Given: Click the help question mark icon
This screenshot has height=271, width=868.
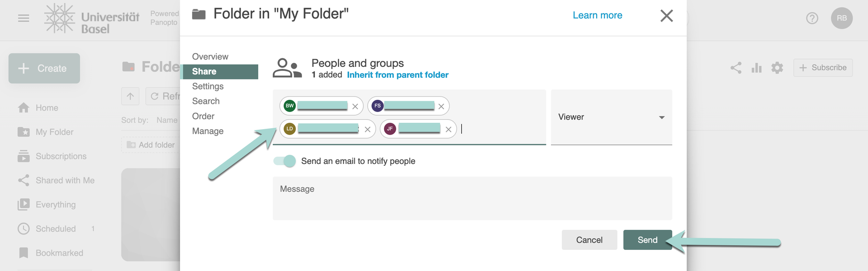Looking at the screenshot, I should coord(812,18).
